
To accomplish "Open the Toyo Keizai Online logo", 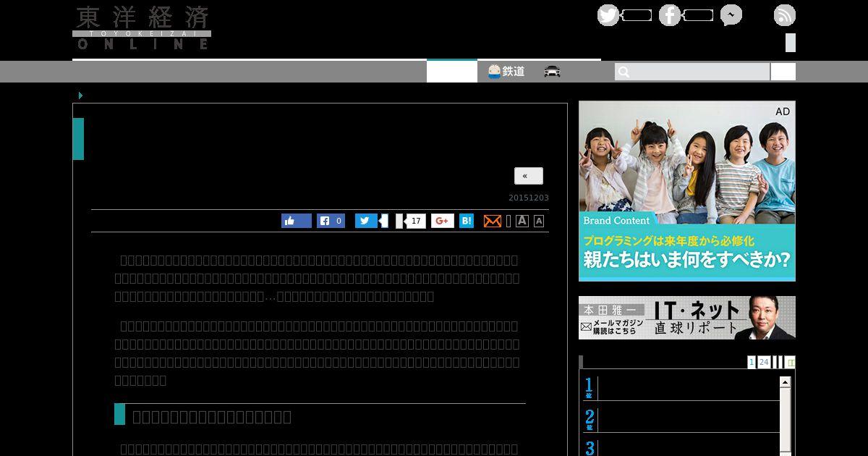I will click(x=142, y=28).
